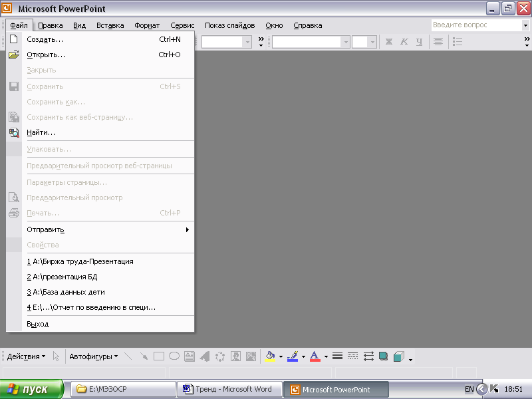Viewport: 532px width, 399px height.
Task: Select the Oval drawing tool
Action: tap(174, 356)
